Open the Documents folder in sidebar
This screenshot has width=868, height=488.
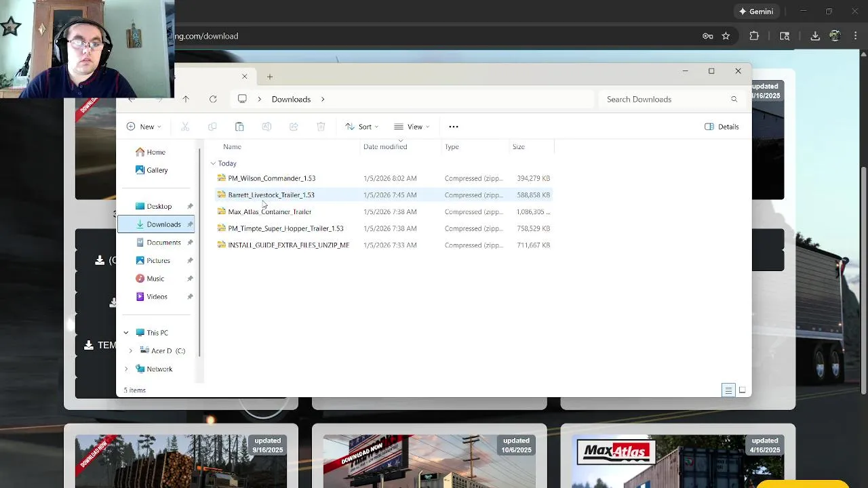pyautogui.click(x=157, y=243)
